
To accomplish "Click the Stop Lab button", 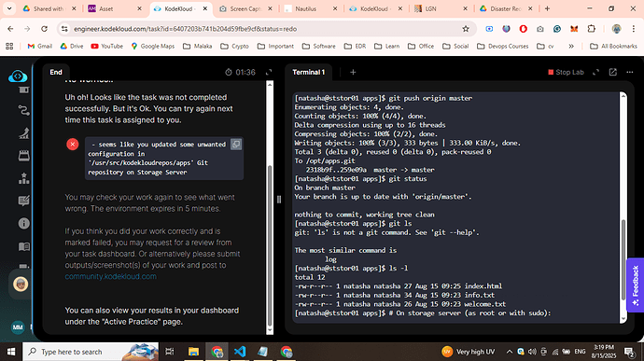I will (566, 72).
